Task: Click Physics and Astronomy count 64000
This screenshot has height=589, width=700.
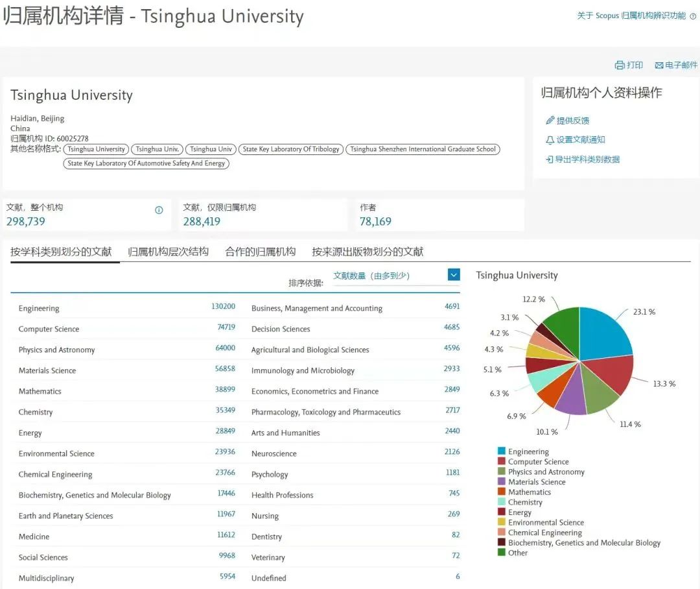Action: [225, 348]
